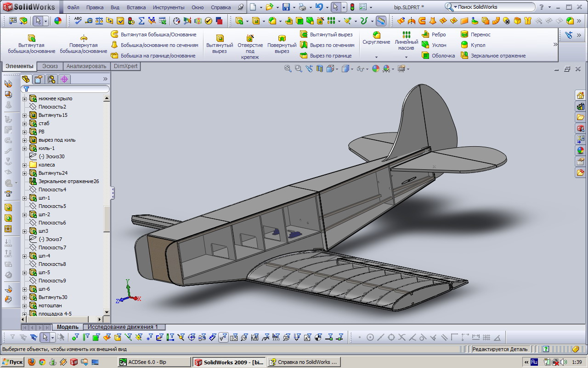Image resolution: width=588 pixels, height=368 pixels.
Task: Click Пуск start button
Action: [x=12, y=362]
